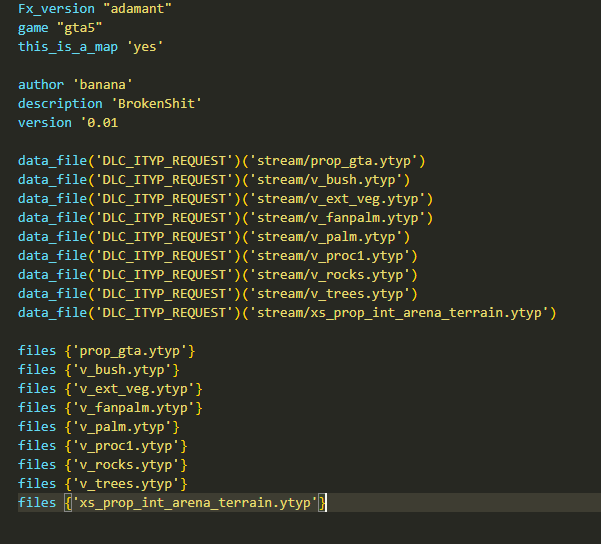The height and width of the screenshot is (544, 601).
Task: Click the files {'v_trees.ytyp'} line
Action: click(x=103, y=483)
